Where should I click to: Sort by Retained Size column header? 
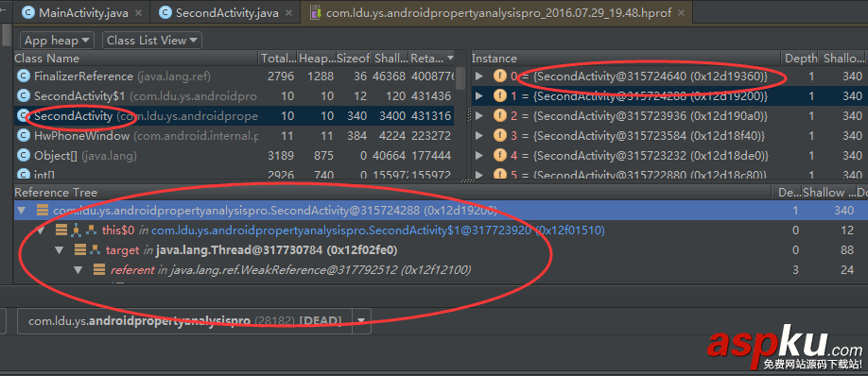[432, 58]
